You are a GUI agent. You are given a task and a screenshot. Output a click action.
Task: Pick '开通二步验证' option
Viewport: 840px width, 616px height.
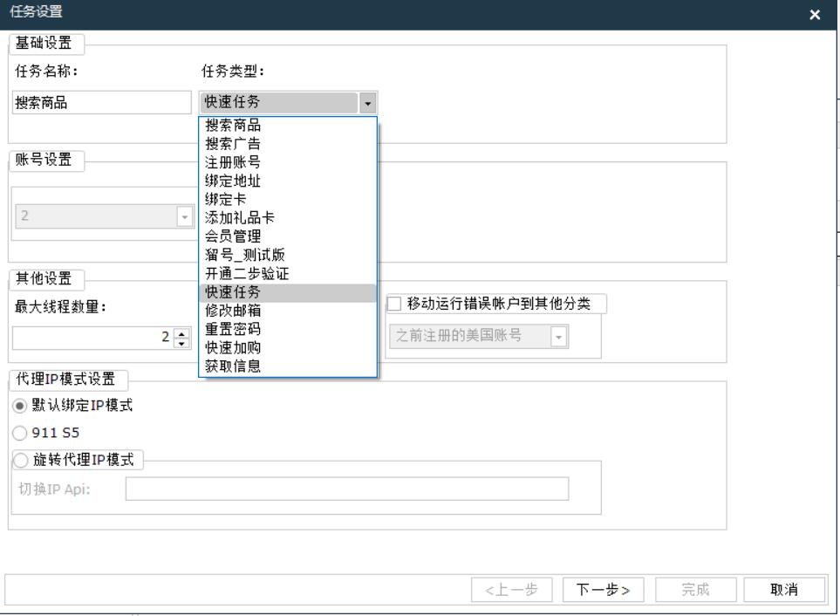tap(247, 273)
